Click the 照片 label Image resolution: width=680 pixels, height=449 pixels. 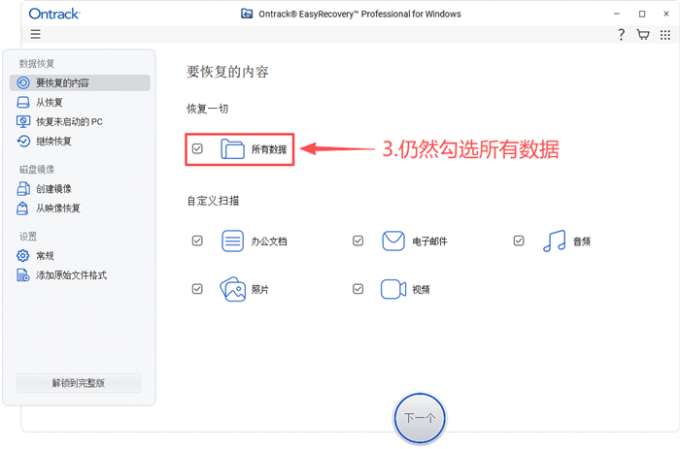click(260, 290)
